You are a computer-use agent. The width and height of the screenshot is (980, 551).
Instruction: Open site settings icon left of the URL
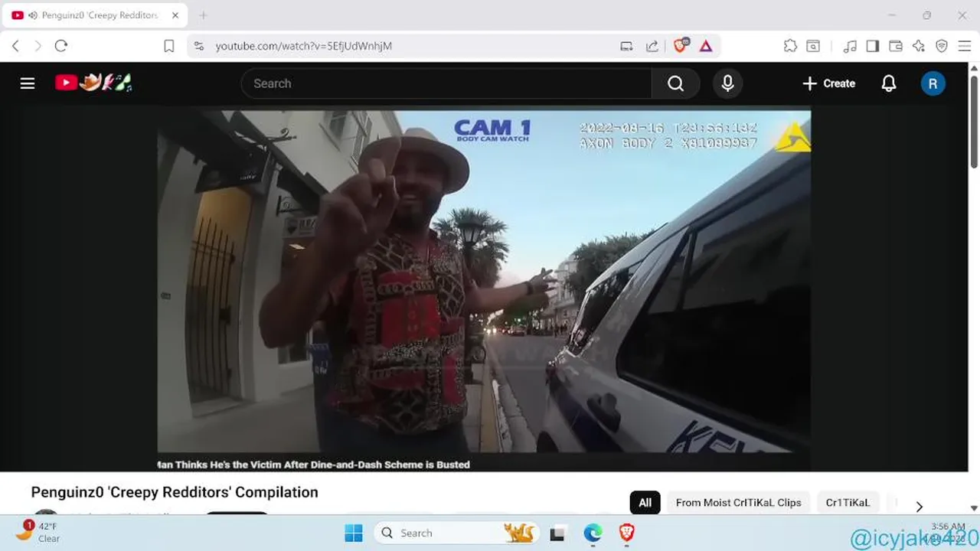pyautogui.click(x=199, y=46)
